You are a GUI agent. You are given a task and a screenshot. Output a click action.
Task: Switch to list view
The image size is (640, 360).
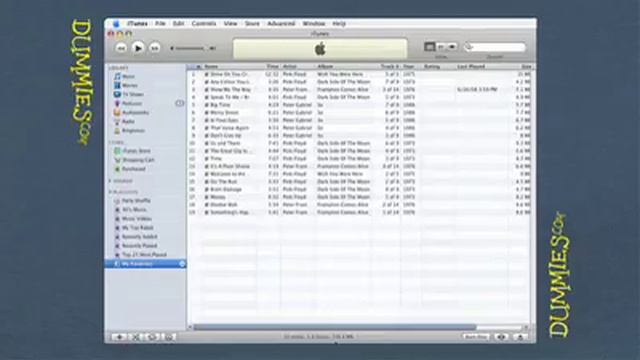[429, 47]
